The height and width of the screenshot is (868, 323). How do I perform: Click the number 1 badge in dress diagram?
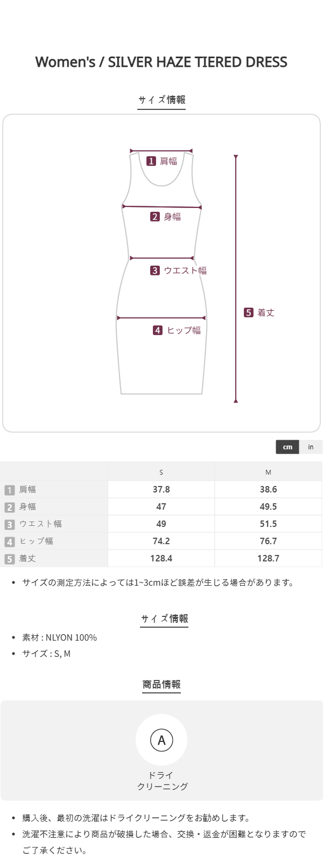[151, 161]
